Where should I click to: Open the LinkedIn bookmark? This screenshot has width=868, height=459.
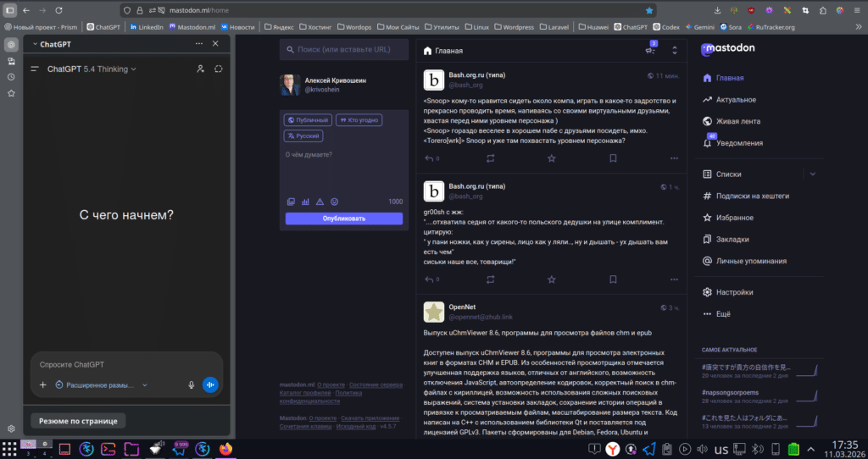(146, 26)
